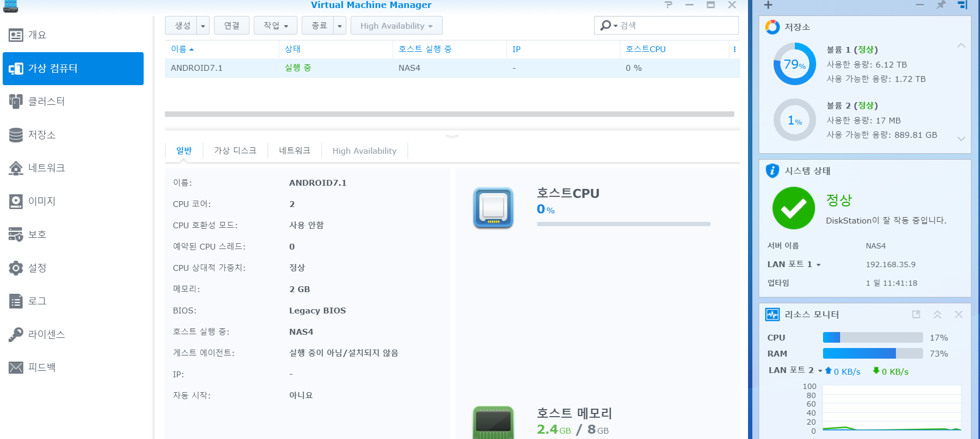
Task: Click the NAS4 host cell in table
Action: click(x=409, y=68)
